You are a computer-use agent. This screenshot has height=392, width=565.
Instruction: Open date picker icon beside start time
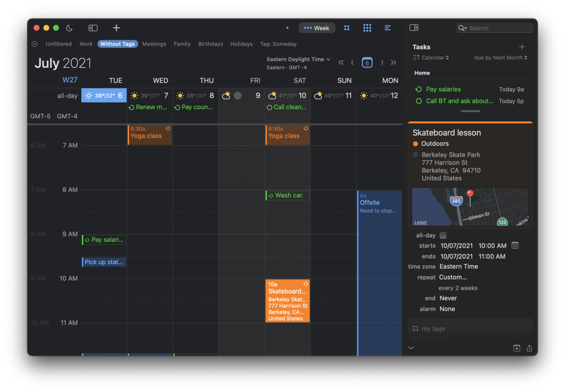pyautogui.click(x=515, y=245)
